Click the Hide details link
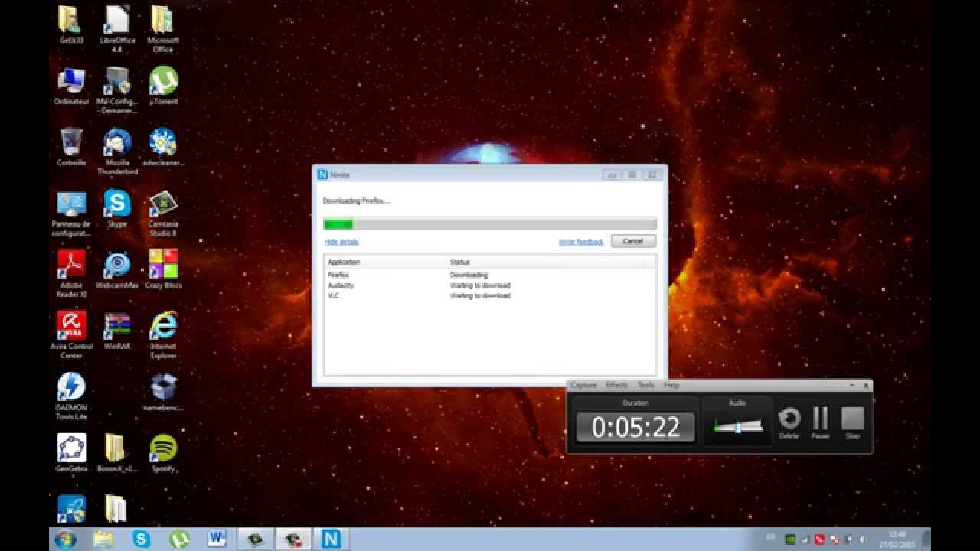The width and height of the screenshot is (980, 551). click(341, 242)
